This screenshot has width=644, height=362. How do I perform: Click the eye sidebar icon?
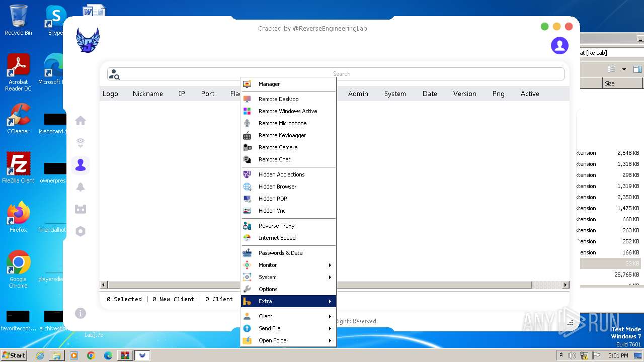80,143
